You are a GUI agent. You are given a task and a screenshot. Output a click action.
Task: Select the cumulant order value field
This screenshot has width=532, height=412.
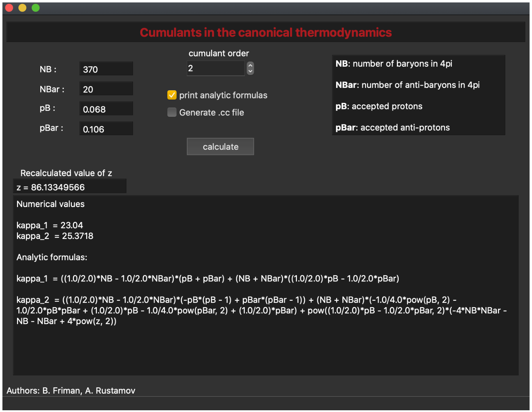pyautogui.click(x=216, y=68)
